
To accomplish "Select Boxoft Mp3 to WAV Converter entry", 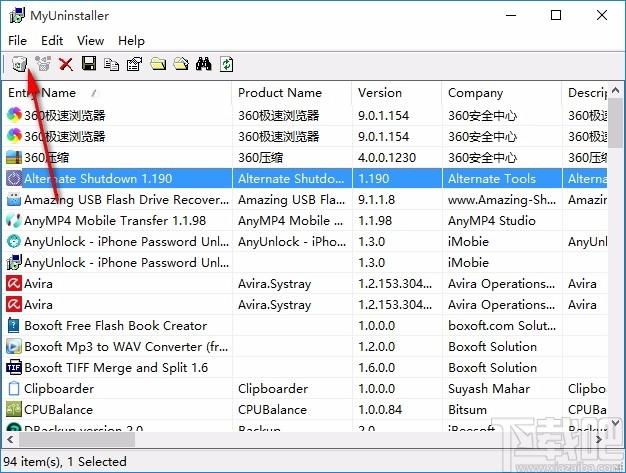I will pos(126,346).
